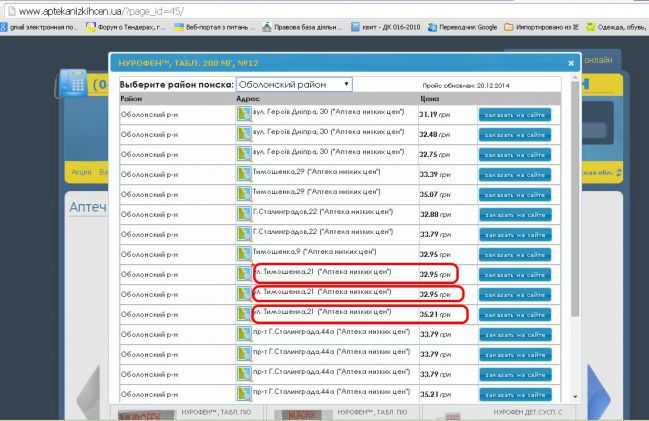Click the Цена column header
Screen dimensions: 649x421
429,99
